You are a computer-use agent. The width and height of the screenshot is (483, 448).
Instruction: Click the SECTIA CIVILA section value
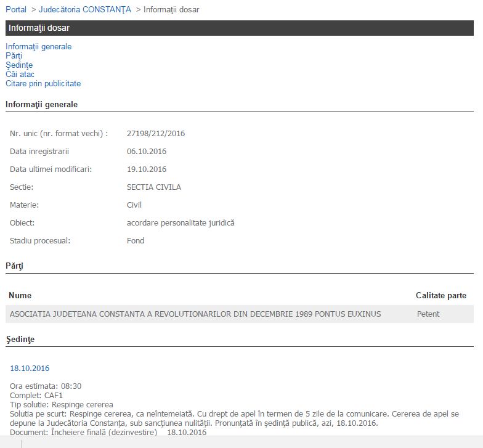[154, 187]
